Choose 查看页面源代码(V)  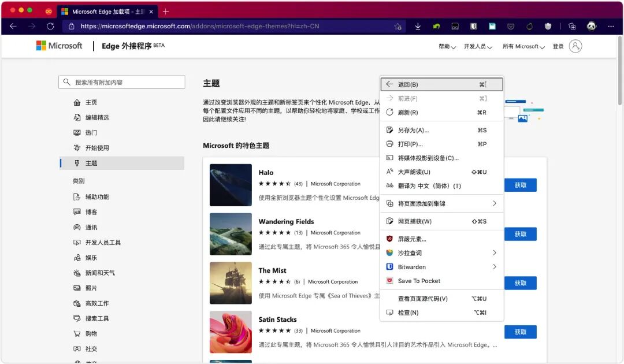[x=442, y=299]
